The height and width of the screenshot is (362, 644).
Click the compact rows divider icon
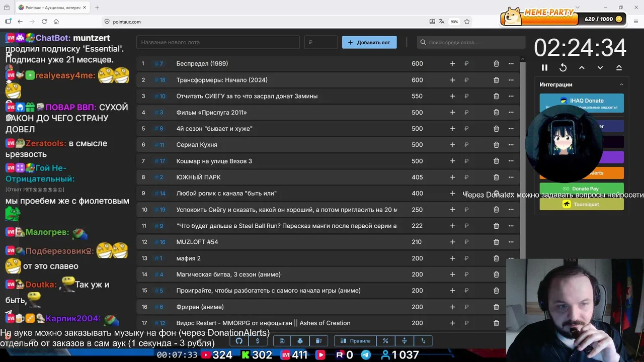404,341
